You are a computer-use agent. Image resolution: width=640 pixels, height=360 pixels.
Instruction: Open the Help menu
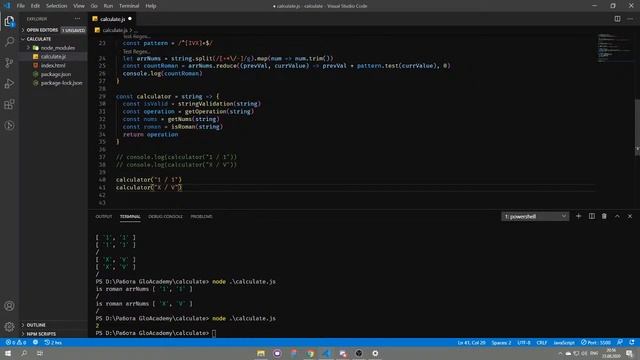click(x=151, y=6)
